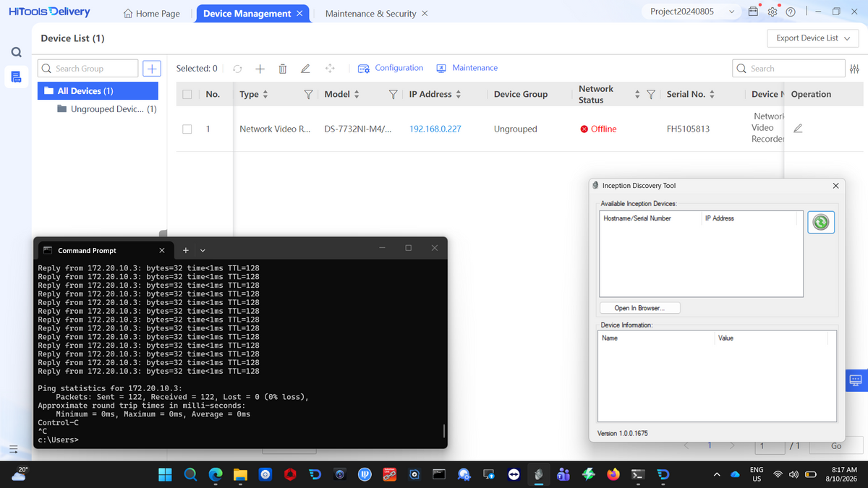
Task: Click the DS-7732NI-M4 model cell
Action: 358,129
